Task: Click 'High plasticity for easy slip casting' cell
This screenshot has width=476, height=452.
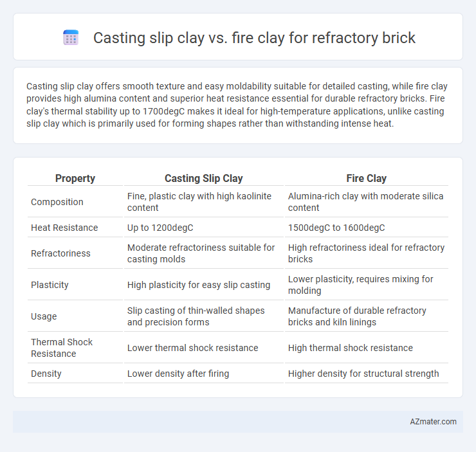Action: [203, 285]
